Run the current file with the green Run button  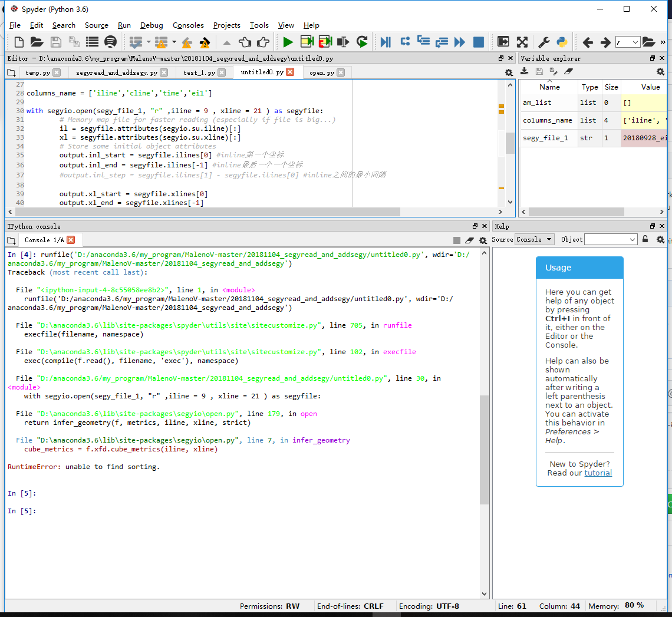288,42
